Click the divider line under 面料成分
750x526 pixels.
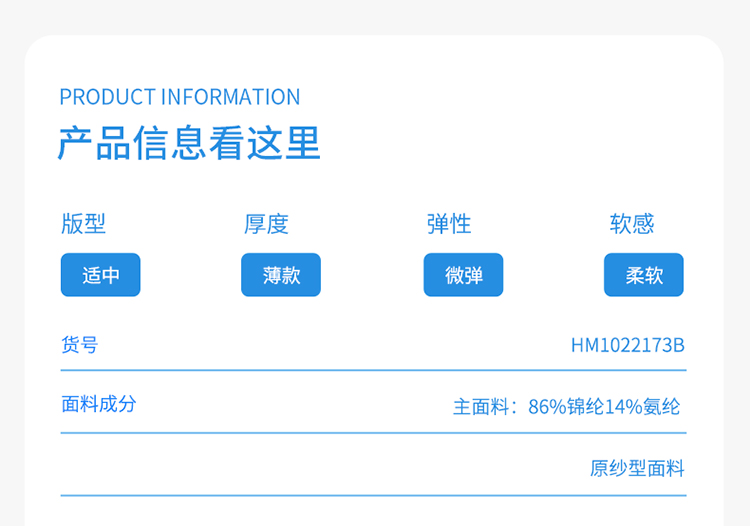click(x=374, y=433)
